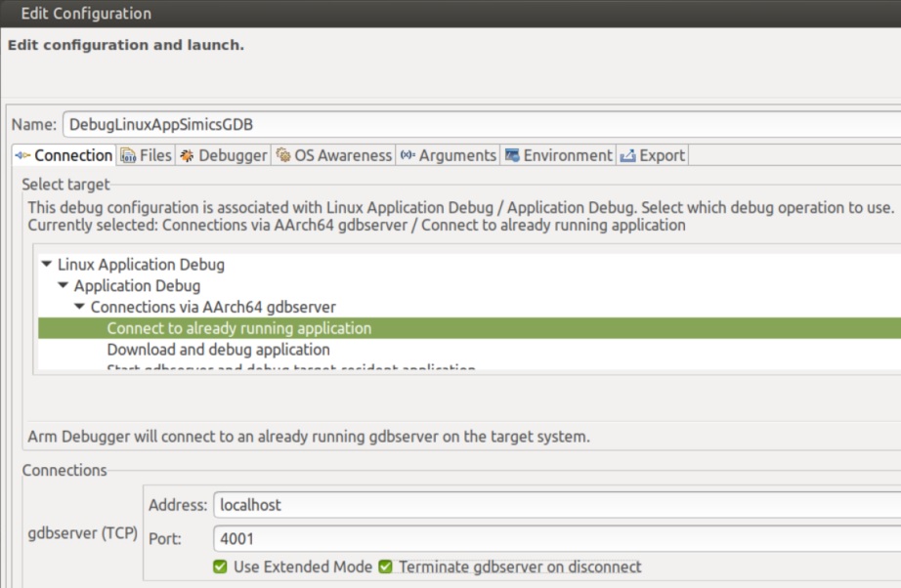This screenshot has width=901, height=588.
Task: Select Start gdbserver and debug option
Action: (x=290, y=369)
